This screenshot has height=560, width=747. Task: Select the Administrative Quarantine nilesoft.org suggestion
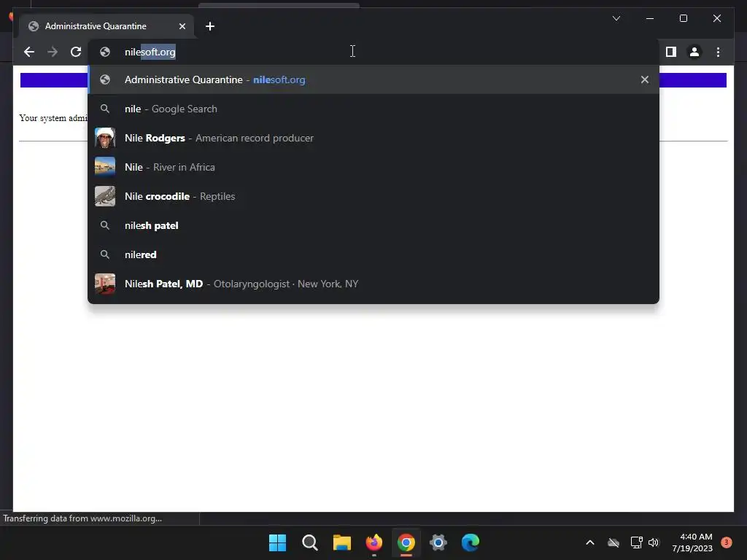tap(373, 79)
